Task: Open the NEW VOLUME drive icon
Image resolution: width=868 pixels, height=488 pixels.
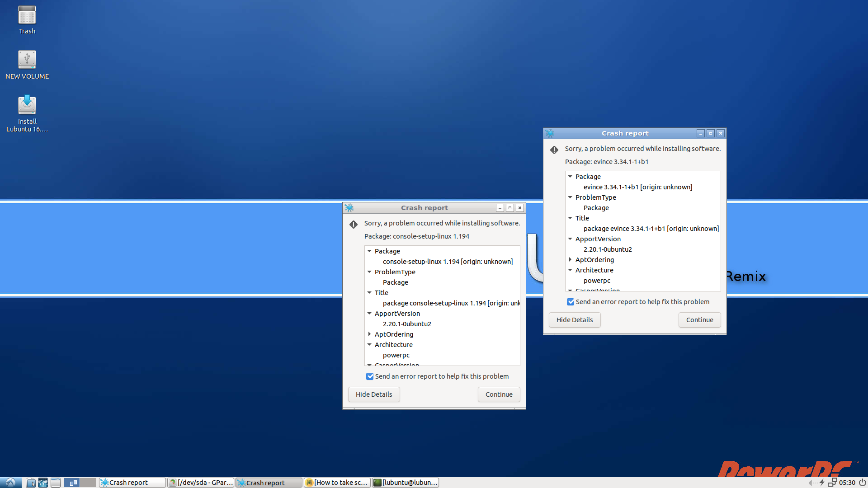Action: (x=27, y=65)
